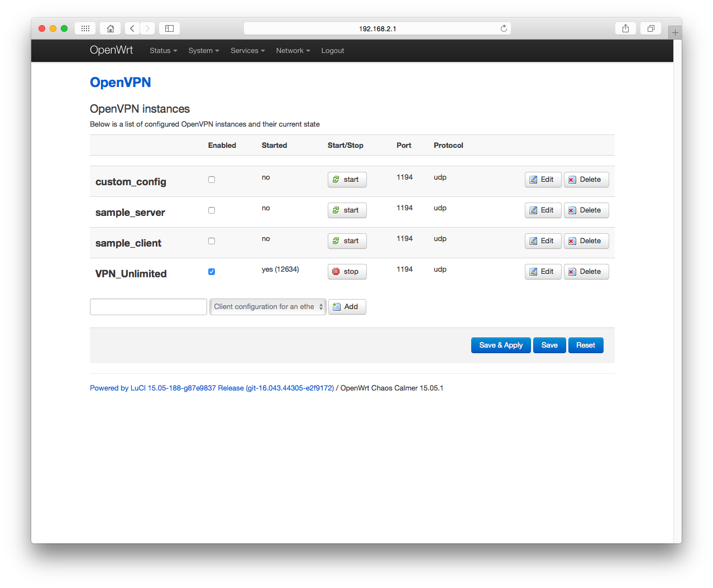Click the Save button
Image resolution: width=713 pixels, height=588 pixels.
[549, 345]
